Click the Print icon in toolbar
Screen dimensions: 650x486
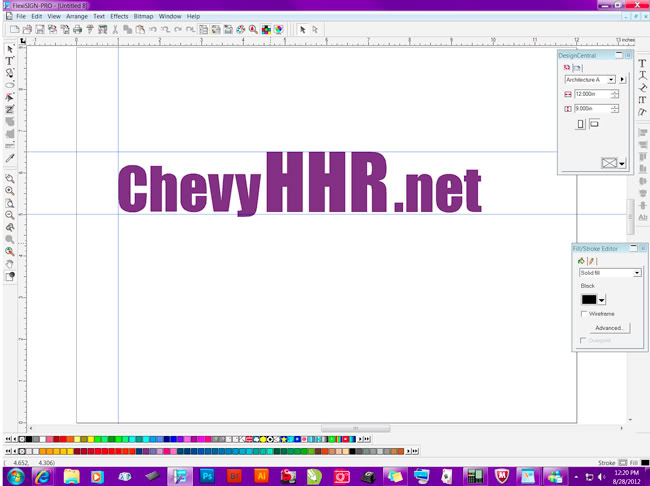pyautogui.click(x=77, y=29)
